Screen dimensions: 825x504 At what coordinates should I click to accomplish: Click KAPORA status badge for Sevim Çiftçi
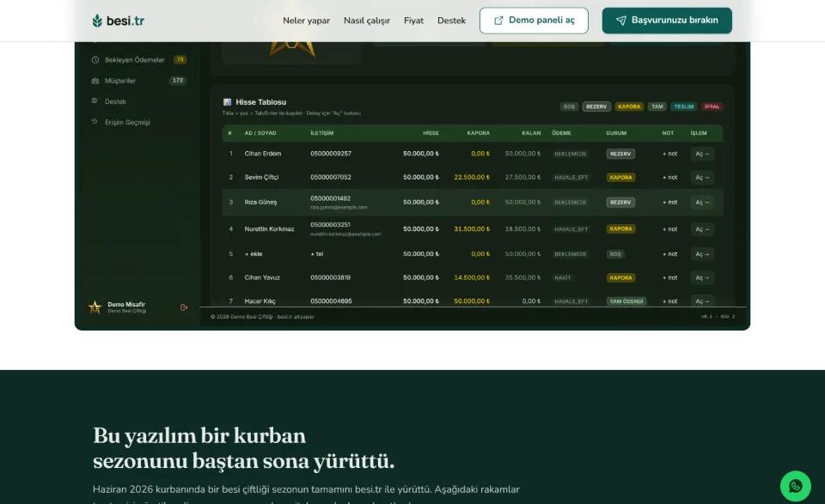[620, 178]
